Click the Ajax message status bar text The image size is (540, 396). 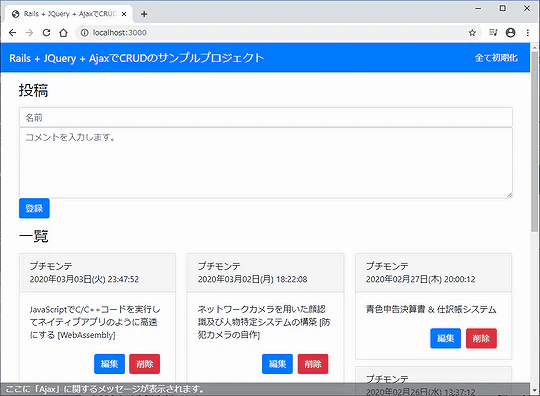click(105, 389)
